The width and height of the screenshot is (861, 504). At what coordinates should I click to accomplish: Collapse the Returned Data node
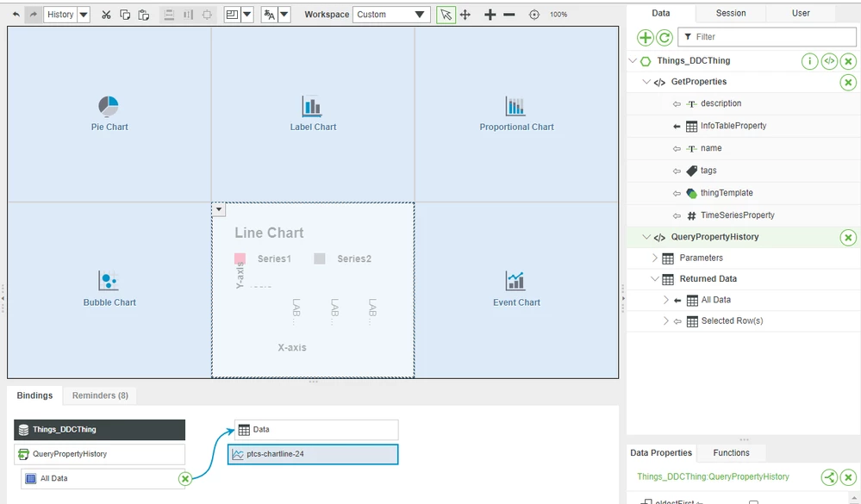(654, 279)
